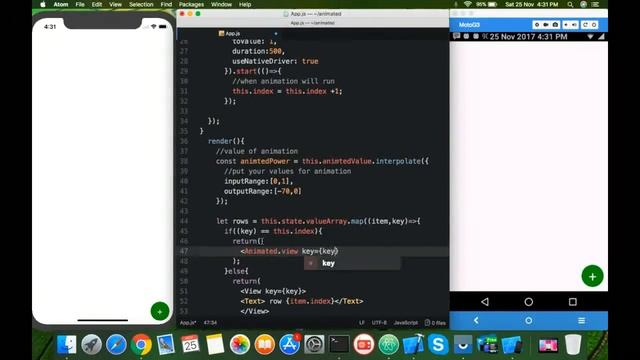This screenshot has width=640, height=360.
Task: Click back chevron in blue mirror bar
Action: (x=476, y=321)
